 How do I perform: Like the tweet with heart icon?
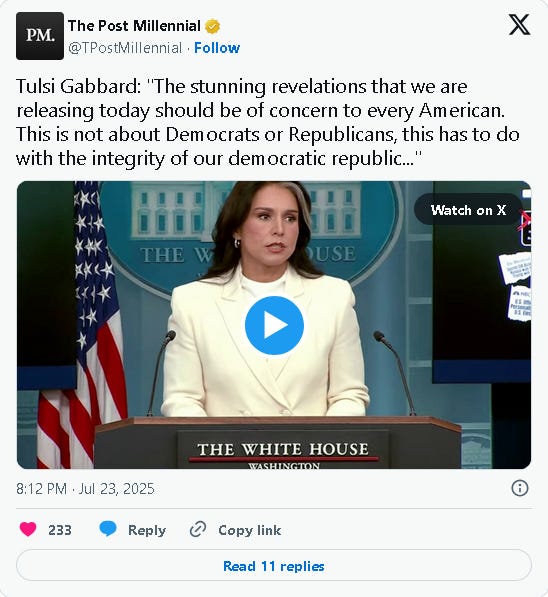[28, 529]
